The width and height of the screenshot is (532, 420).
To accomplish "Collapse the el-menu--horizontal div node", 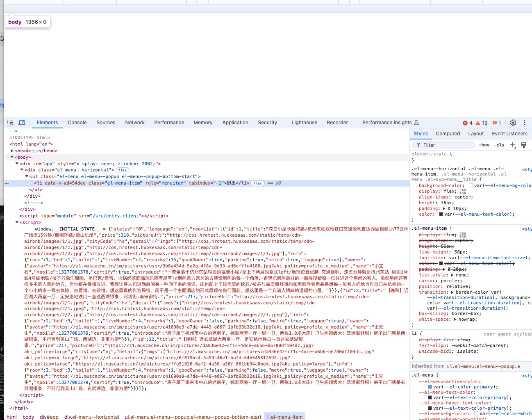I will (22, 170).
